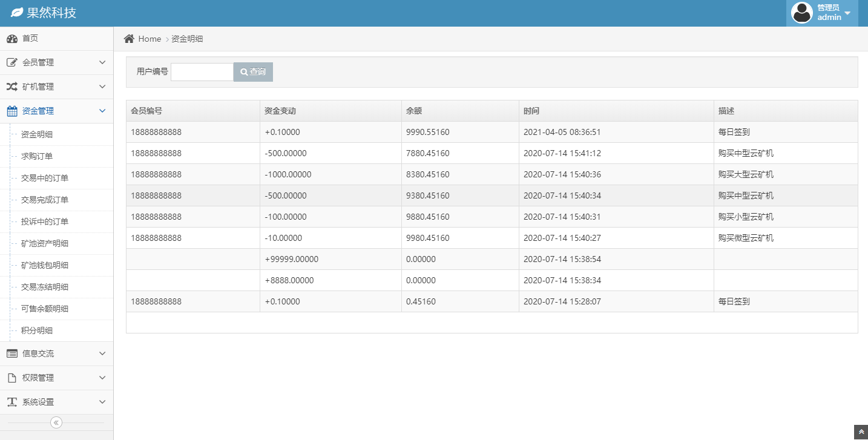The image size is (868, 440).
Task: Click the 9990.55160 balance cell
Action: (x=460, y=132)
